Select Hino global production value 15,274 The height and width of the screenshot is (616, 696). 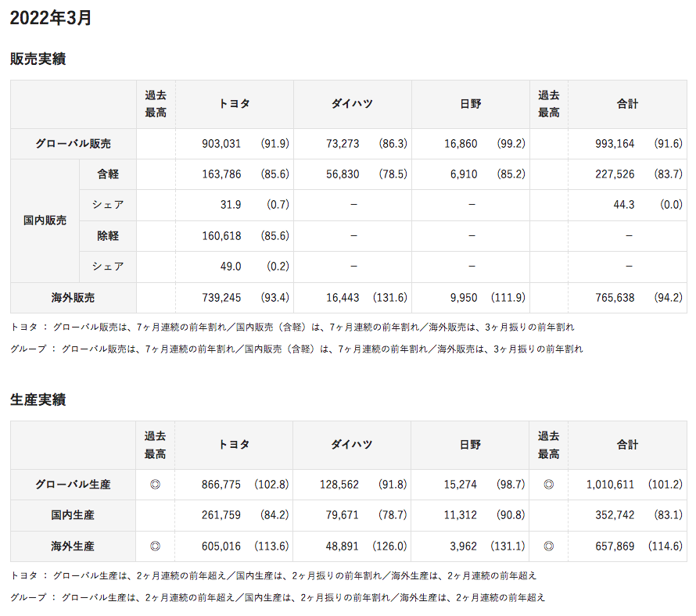pyautogui.click(x=461, y=485)
